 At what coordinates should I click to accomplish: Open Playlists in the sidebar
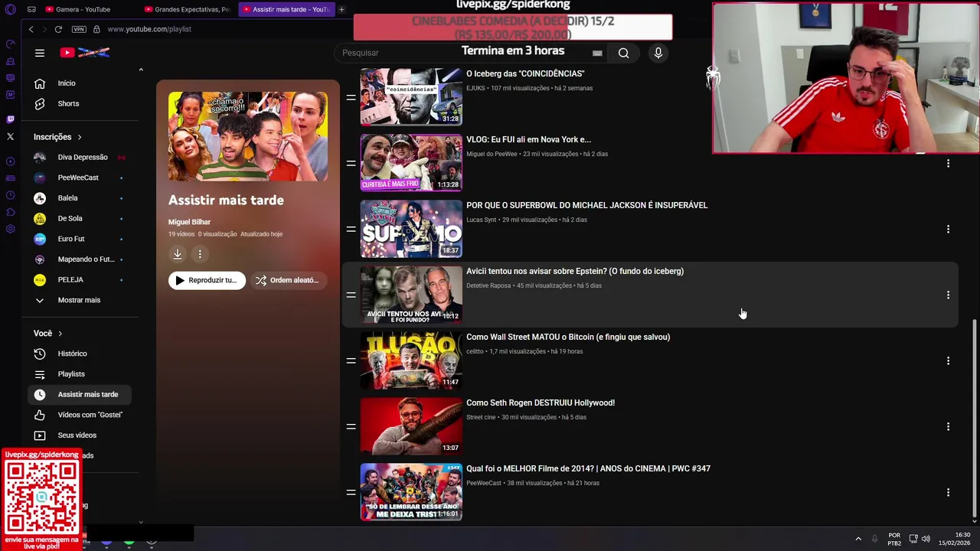click(79, 374)
